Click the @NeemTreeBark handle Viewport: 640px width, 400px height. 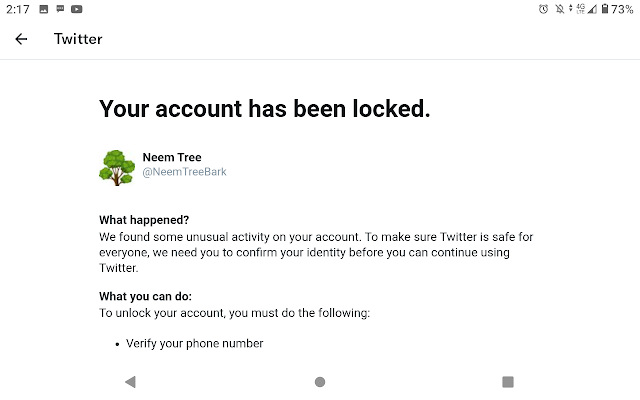[x=184, y=172]
